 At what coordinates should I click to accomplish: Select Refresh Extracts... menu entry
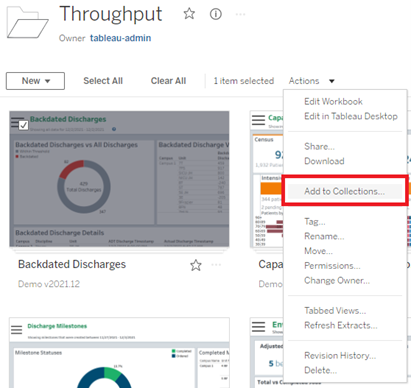click(x=341, y=325)
